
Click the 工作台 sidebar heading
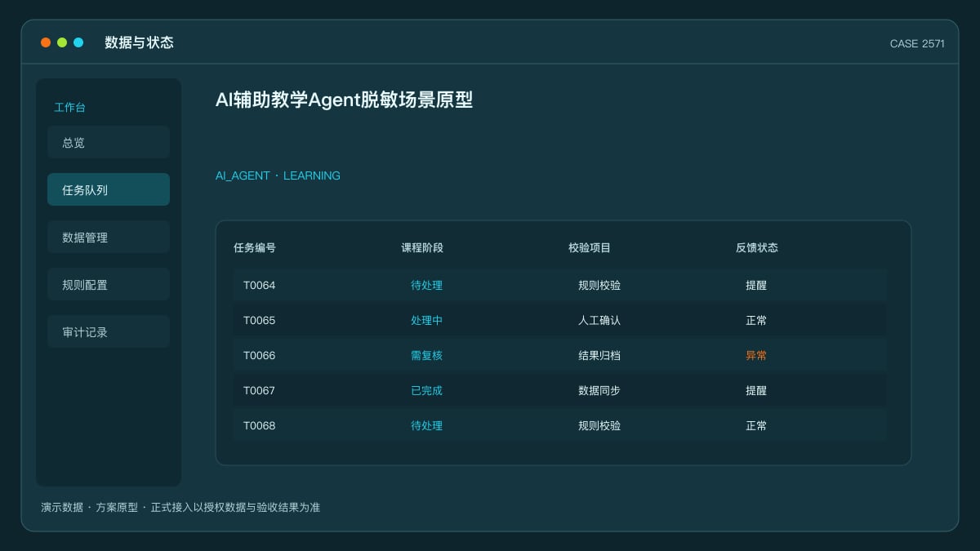69,108
